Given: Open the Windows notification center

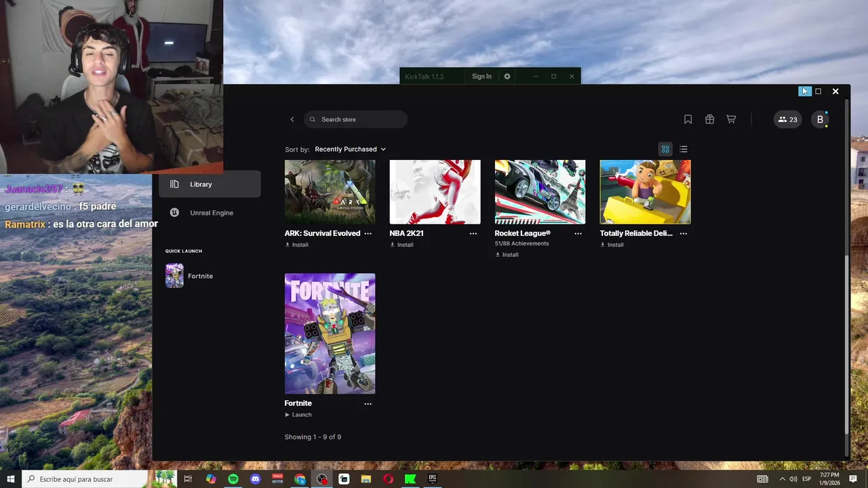Looking at the screenshot, I should [853, 479].
